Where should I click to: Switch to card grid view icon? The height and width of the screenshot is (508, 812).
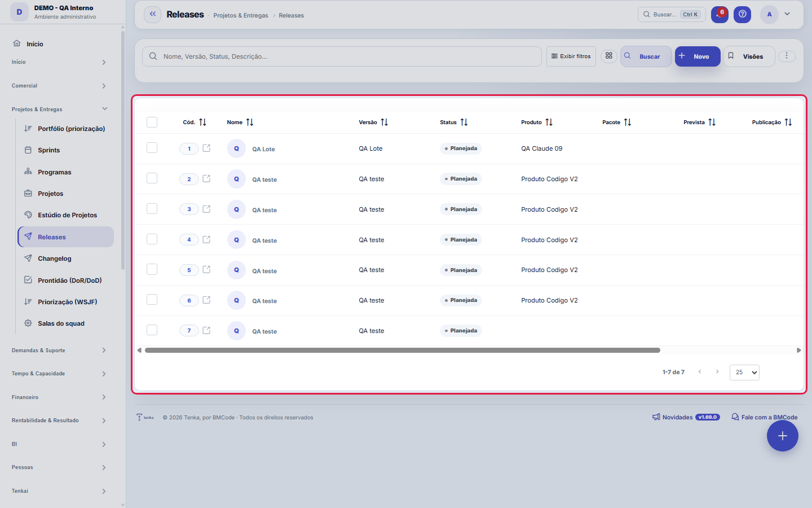coord(609,56)
